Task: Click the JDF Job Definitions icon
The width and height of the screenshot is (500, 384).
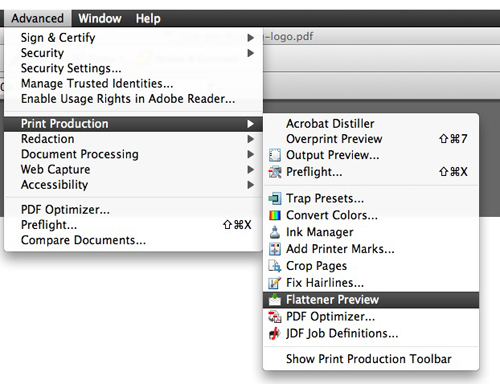Action: click(275, 333)
